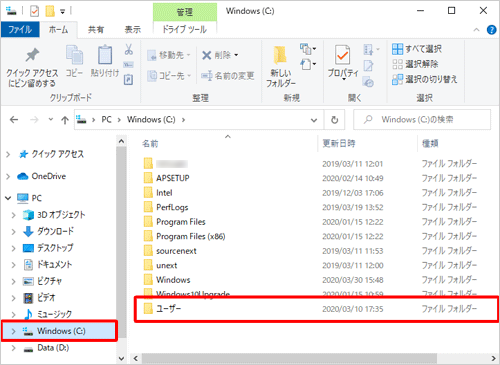Click 名前の変更 (Rename) in ribbon
500x365 pixels.
228,76
